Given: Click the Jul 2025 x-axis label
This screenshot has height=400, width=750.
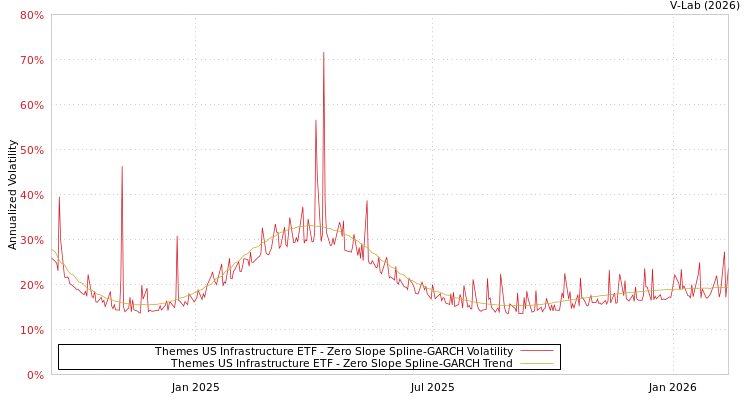Looking at the screenshot, I should click(432, 387).
